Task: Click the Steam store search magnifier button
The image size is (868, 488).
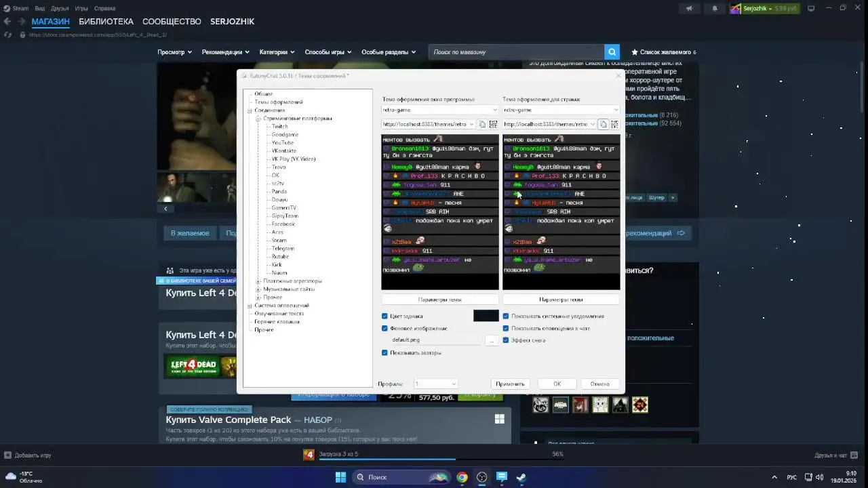Action: click(x=612, y=52)
